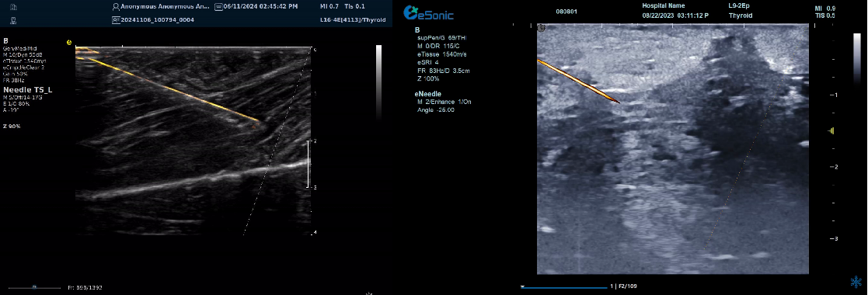Click the hospital building icon at top-left
The width and height of the screenshot is (868, 295).
(13, 7)
